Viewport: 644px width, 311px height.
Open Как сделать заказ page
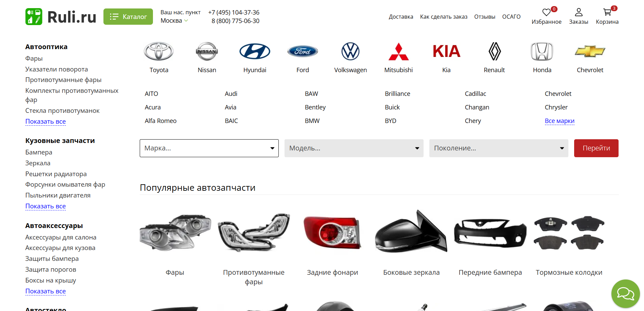444,17
